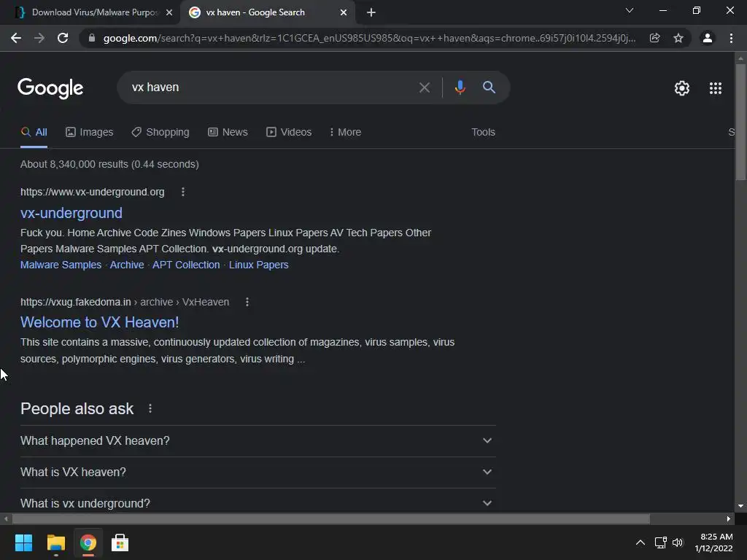Go back using the browser back arrow
Viewport: 747px width, 560px height.
pyautogui.click(x=16, y=38)
